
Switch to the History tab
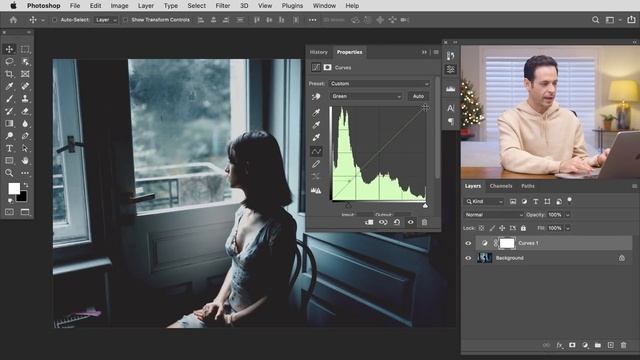[319, 52]
